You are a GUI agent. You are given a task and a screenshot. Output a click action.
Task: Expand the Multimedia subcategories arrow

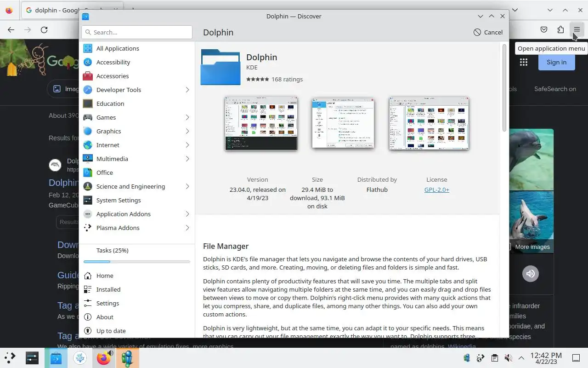[187, 159]
